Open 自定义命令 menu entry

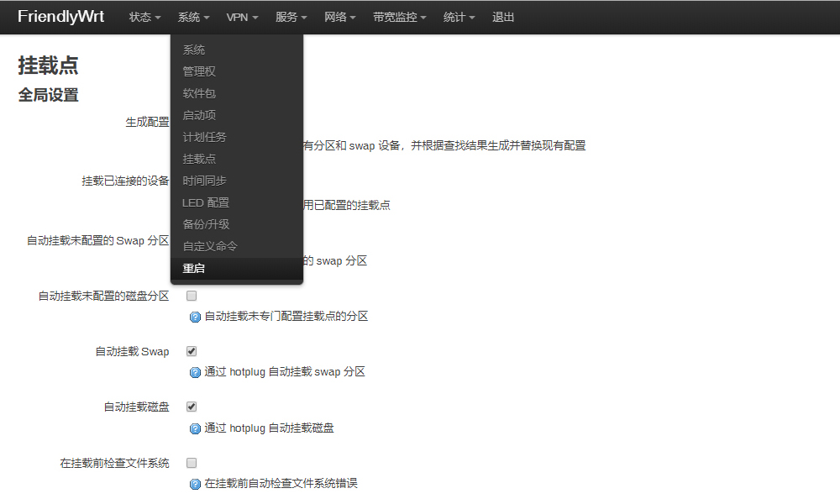click(237, 246)
